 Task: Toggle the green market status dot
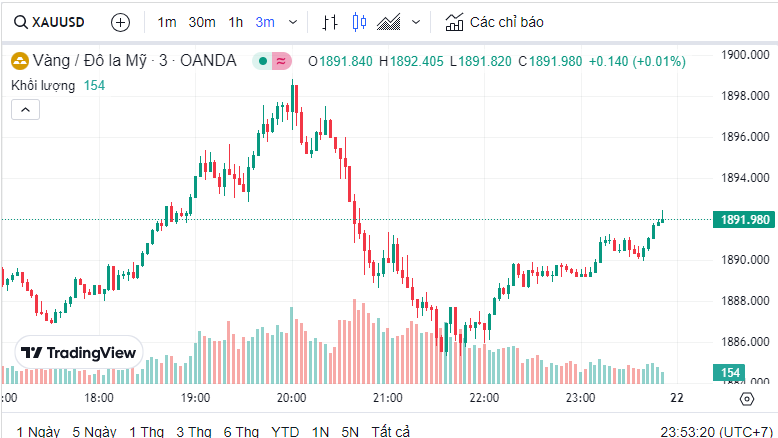point(263,61)
